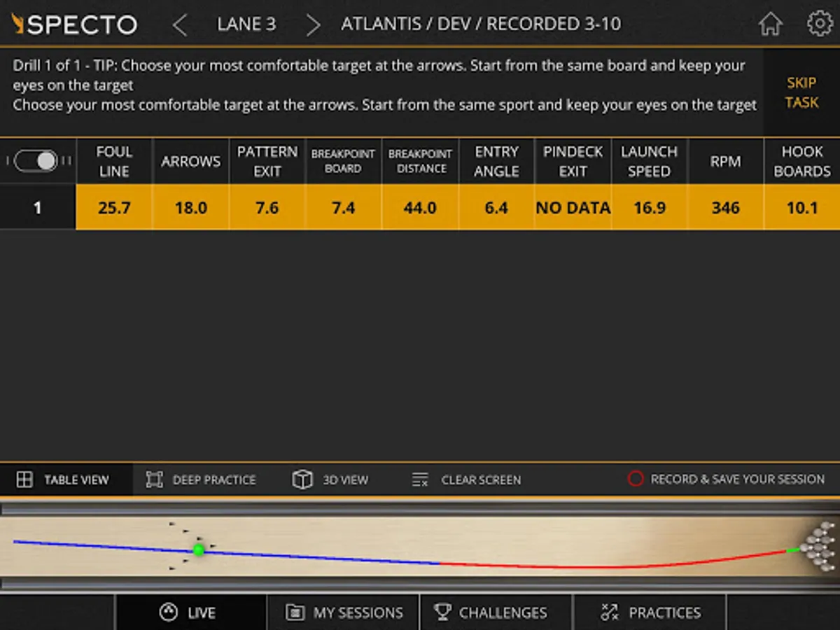Click Record & Save Your Session
Screen dimensions: 840x630
(x=726, y=479)
